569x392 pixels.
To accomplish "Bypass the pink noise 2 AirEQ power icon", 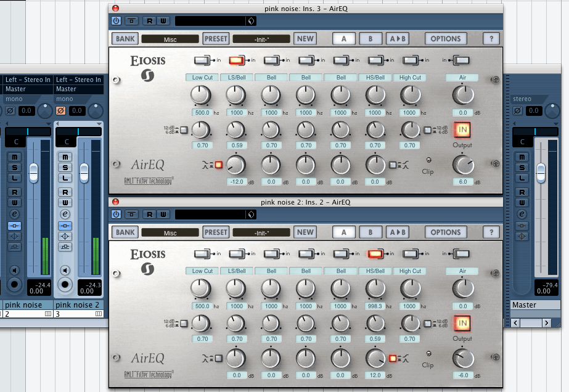I will [116, 214].
